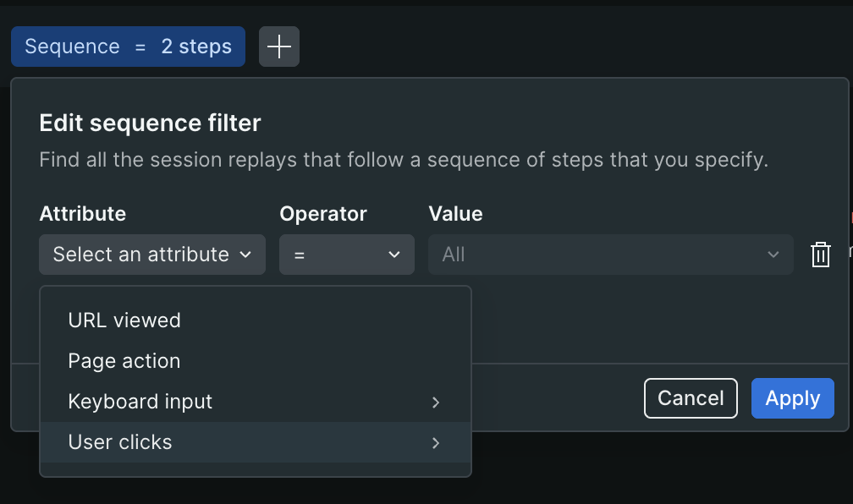Click the plus icon to add filter
Screen dimensions: 853x504
click(278, 47)
